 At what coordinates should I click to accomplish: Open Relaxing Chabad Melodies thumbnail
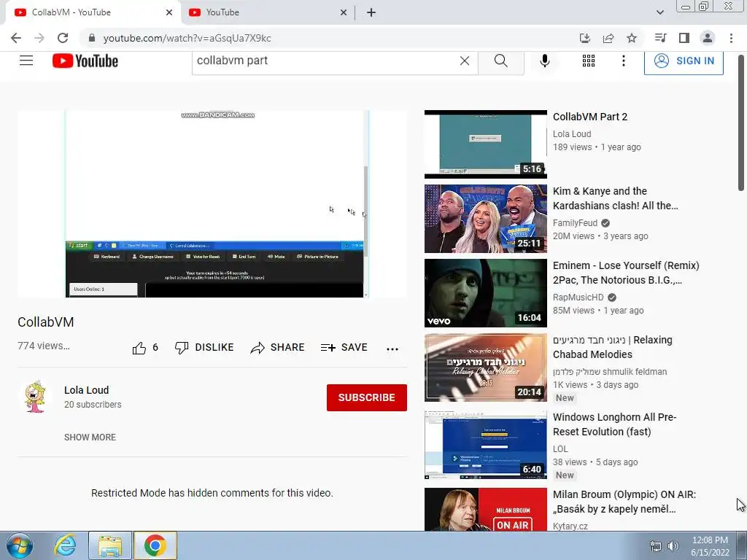pyautogui.click(x=485, y=367)
